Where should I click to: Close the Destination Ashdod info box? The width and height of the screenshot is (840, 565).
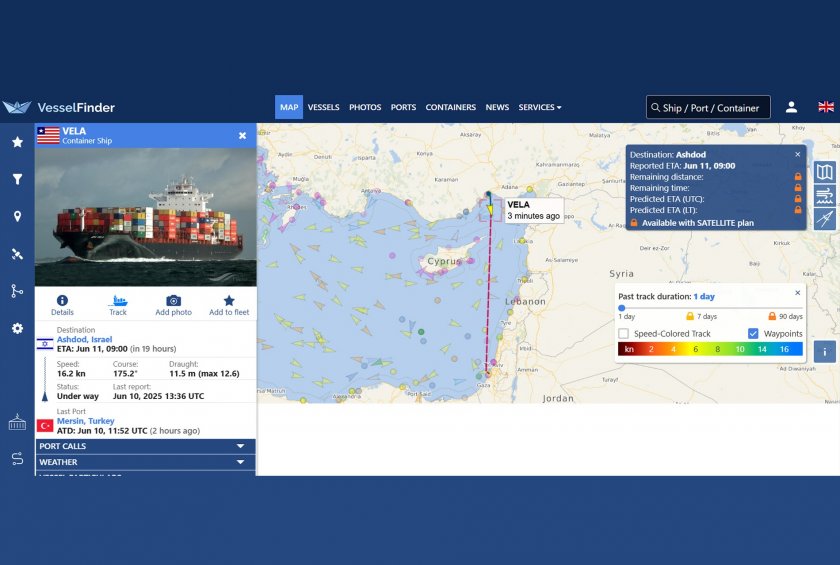[797, 154]
